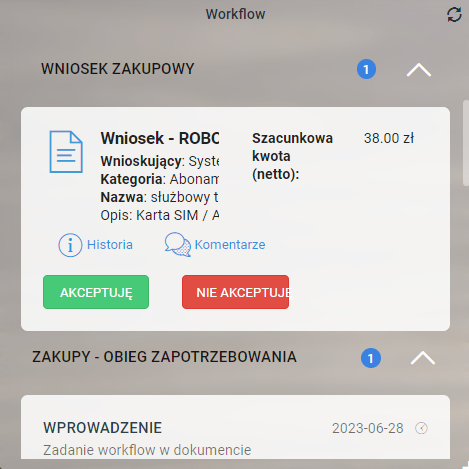Open the Historia link
The image size is (469, 469).
tap(110, 245)
